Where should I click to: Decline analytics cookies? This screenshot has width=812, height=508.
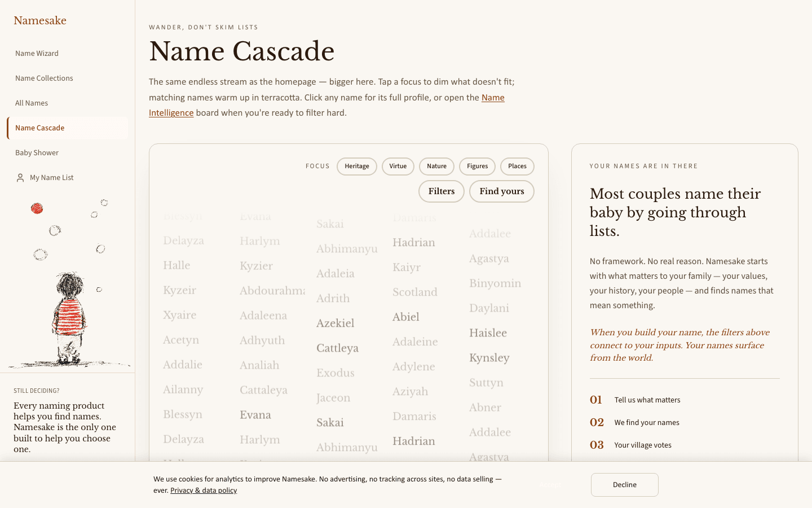(625, 485)
